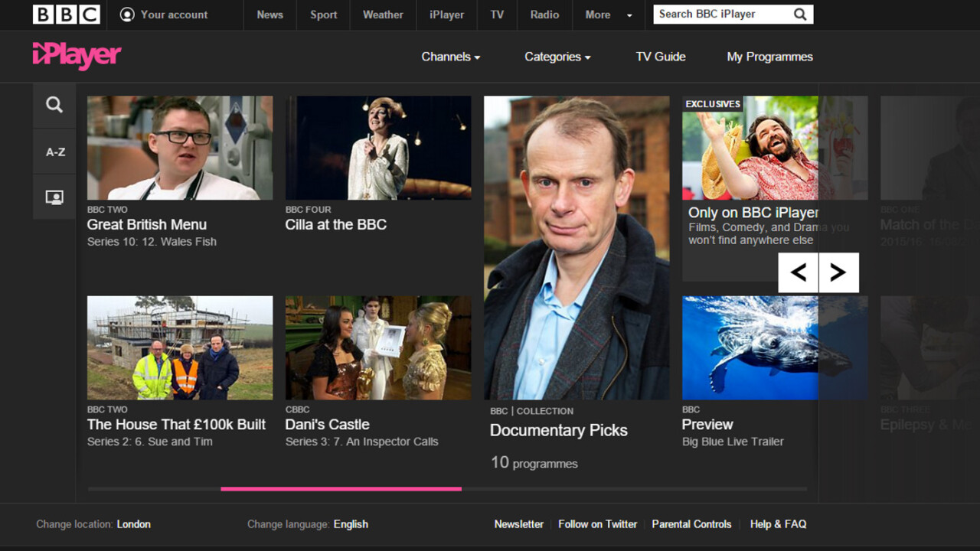This screenshot has width=980, height=551.
Task: Click the search box magnifier button
Action: 800,15
